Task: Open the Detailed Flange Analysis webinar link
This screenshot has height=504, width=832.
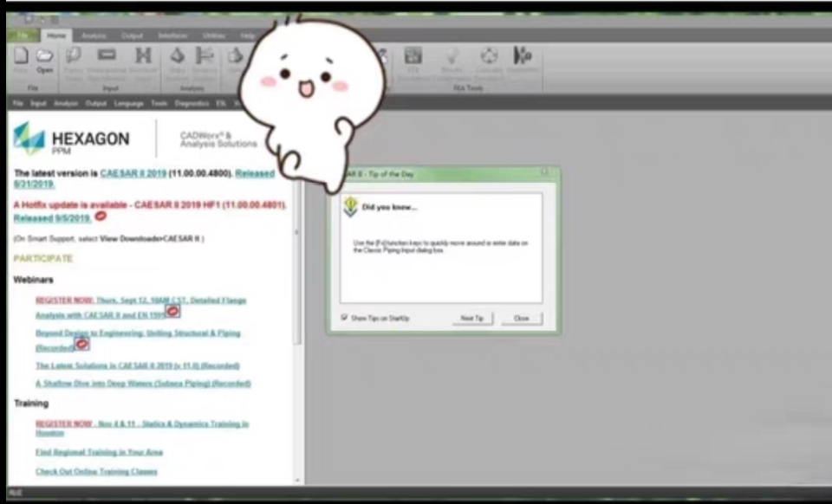Action: point(140,307)
